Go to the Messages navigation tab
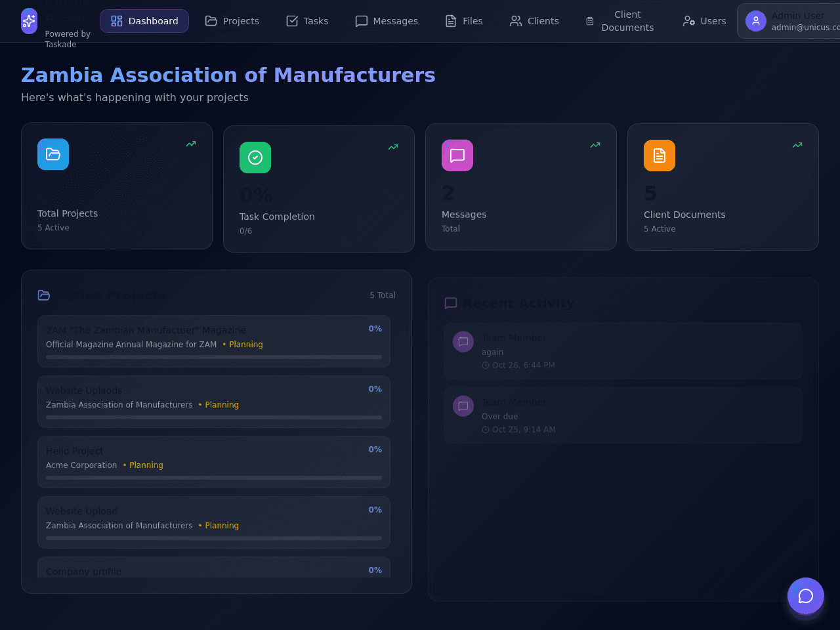Viewport: 840px width, 630px height. pos(387,21)
